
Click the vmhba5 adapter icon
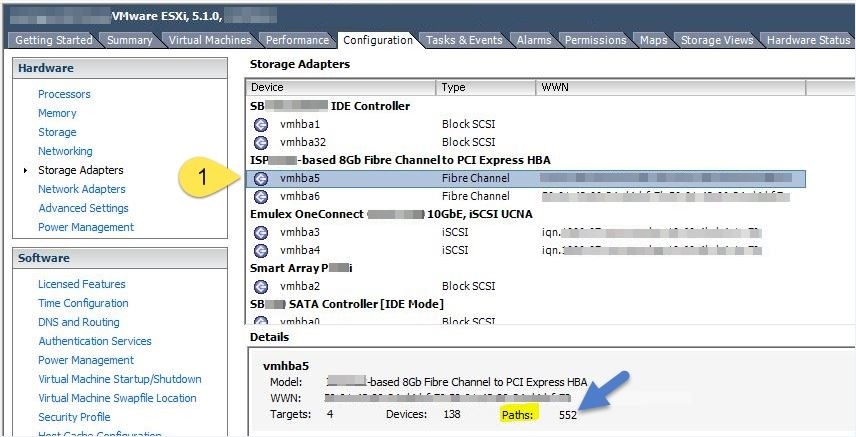pos(261,178)
